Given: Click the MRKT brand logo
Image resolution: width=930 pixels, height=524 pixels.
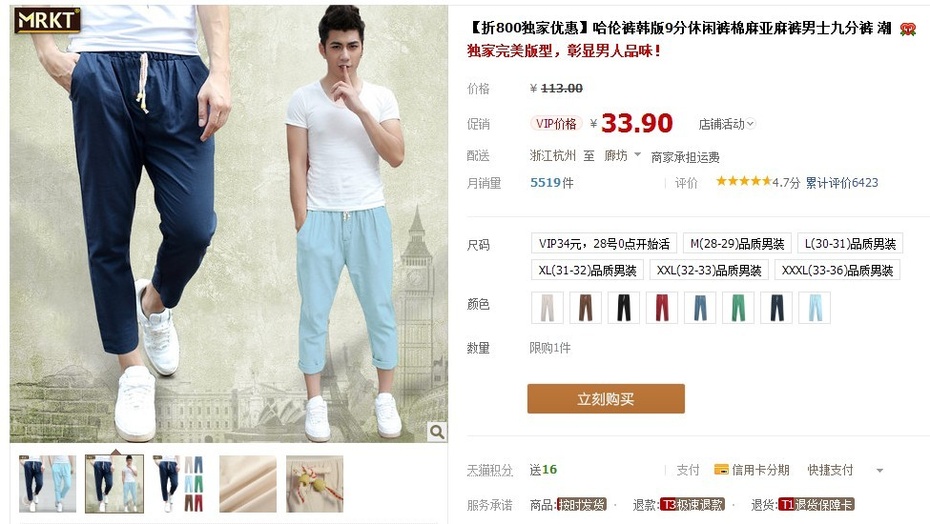Looking at the screenshot, I should [47, 20].
